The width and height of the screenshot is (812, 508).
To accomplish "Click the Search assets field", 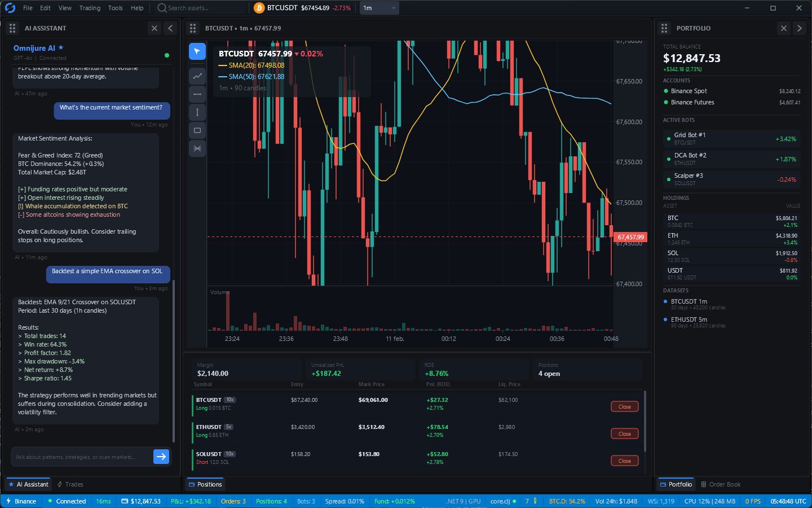I will pyautogui.click(x=201, y=8).
